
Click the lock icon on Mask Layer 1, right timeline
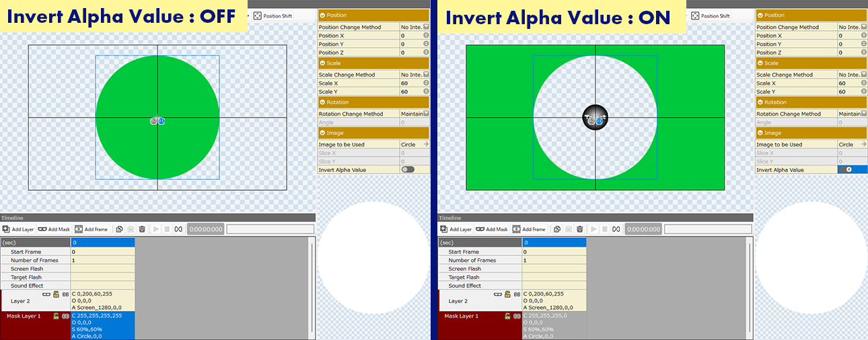click(x=494, y=316)
